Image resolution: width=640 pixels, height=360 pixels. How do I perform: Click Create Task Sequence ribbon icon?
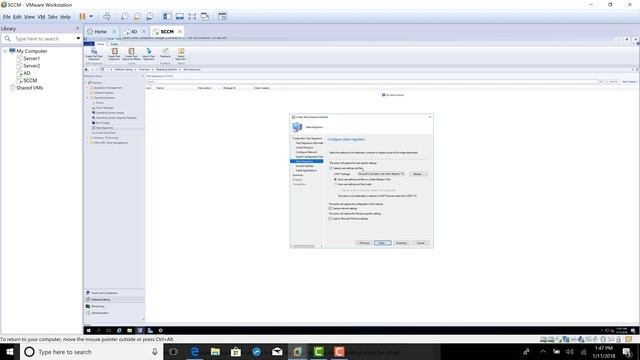[114, 54]
